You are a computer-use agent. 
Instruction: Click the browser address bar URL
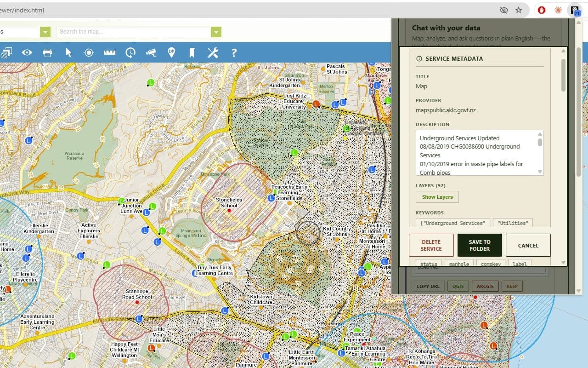click(x=22, y=10)
